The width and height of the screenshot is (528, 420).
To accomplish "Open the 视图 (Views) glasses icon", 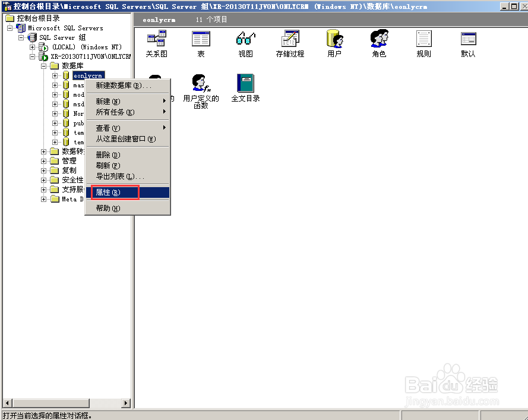I will tap(245, 38).
